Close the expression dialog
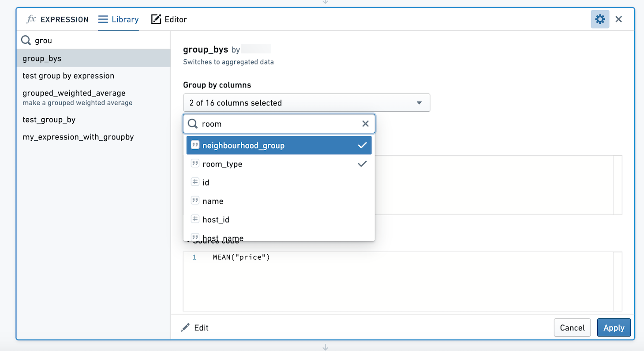The image size is (644, 351). click(619, 19)
